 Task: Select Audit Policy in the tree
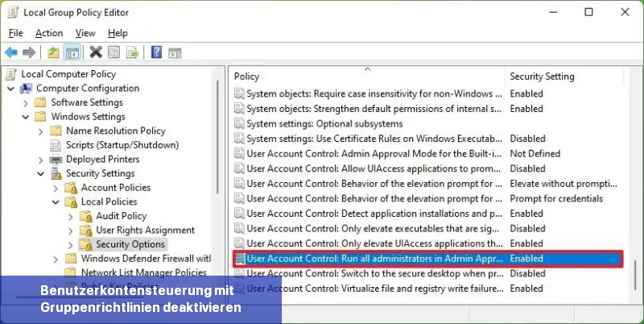(x=121, y=216)
